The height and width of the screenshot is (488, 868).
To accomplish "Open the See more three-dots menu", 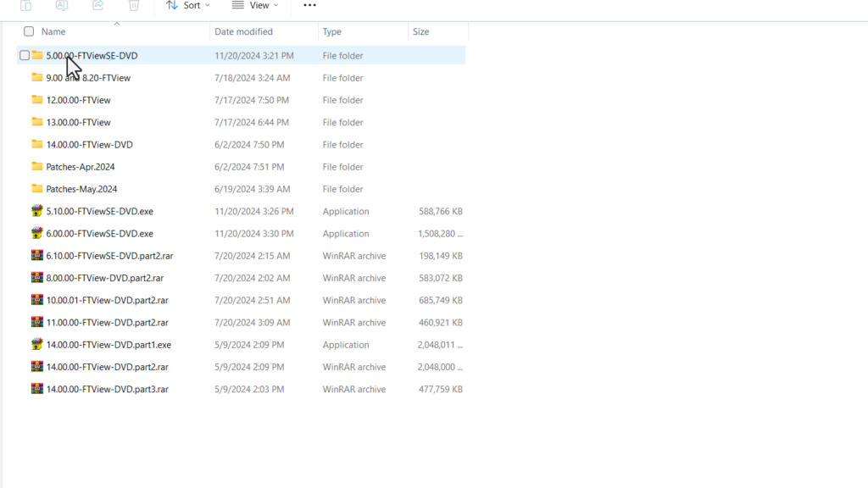I will (309, 5).
